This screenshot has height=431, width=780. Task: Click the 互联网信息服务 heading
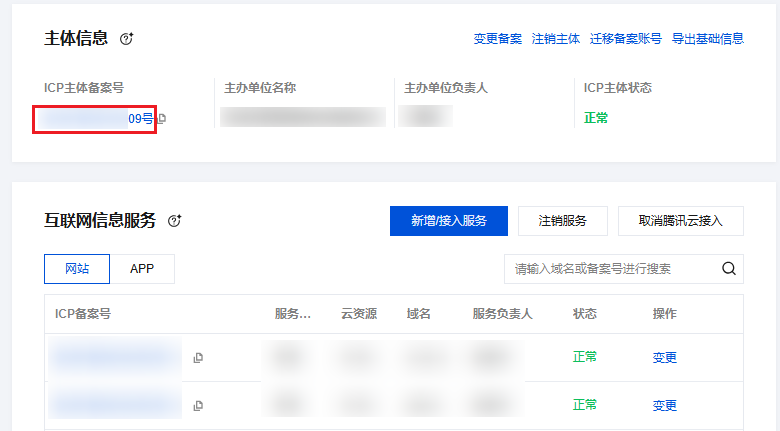click(100, 220)
